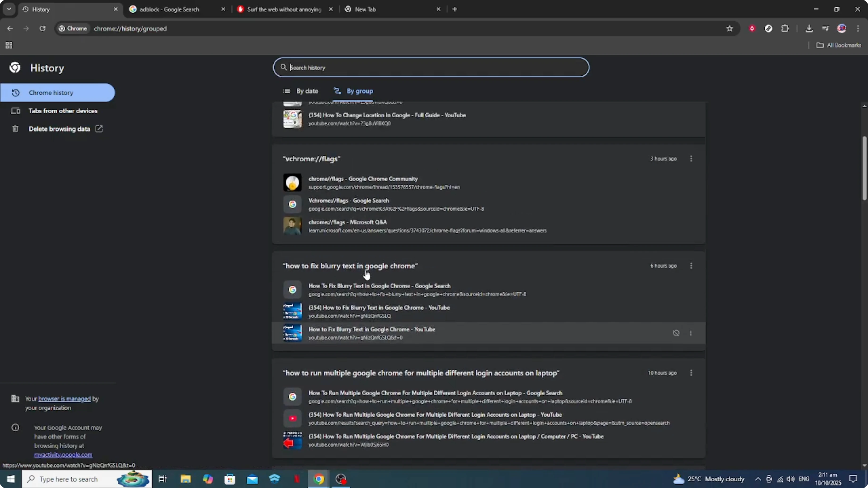Launch Copilot from the taskbar
The height and width of the screenshot is (488, 868).
(x=208, y=479)
